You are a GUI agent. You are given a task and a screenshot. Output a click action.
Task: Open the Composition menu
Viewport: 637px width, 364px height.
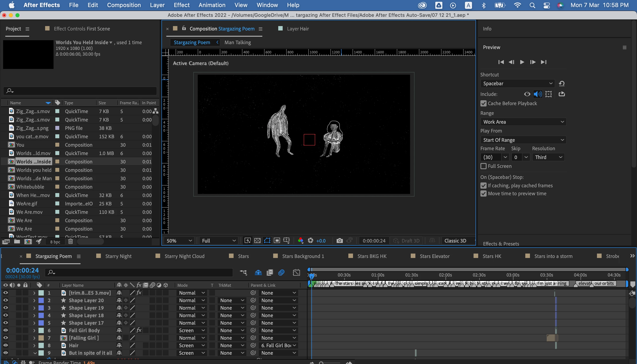(124, 5)
